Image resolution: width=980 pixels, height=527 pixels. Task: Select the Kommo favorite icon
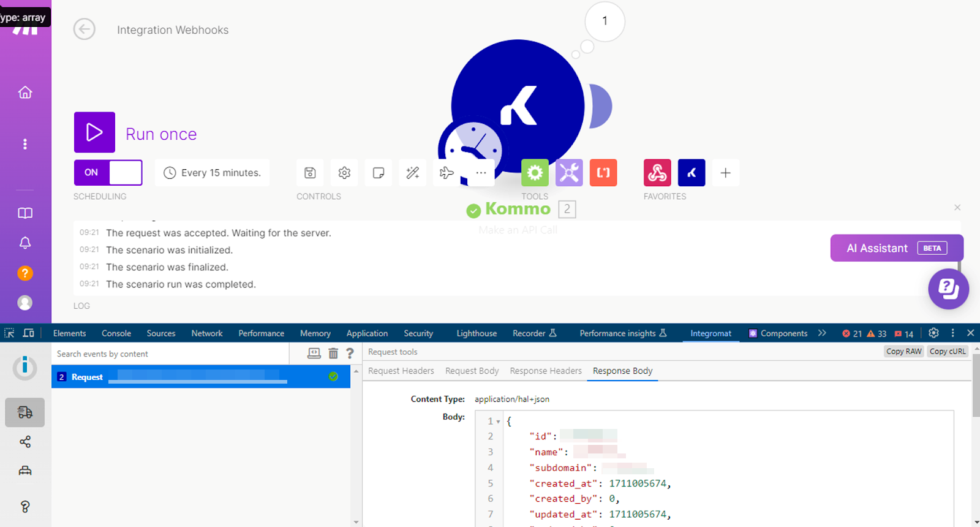692,173
